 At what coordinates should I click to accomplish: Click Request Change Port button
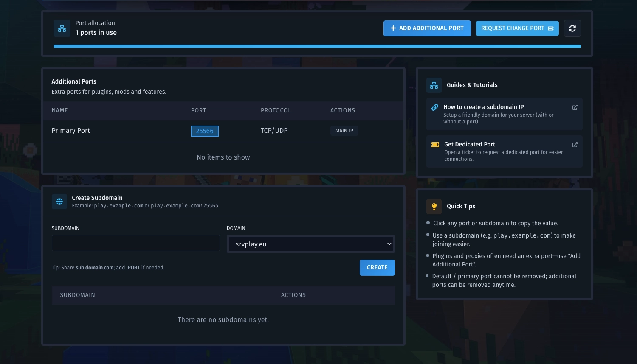[x=517, y=28]
